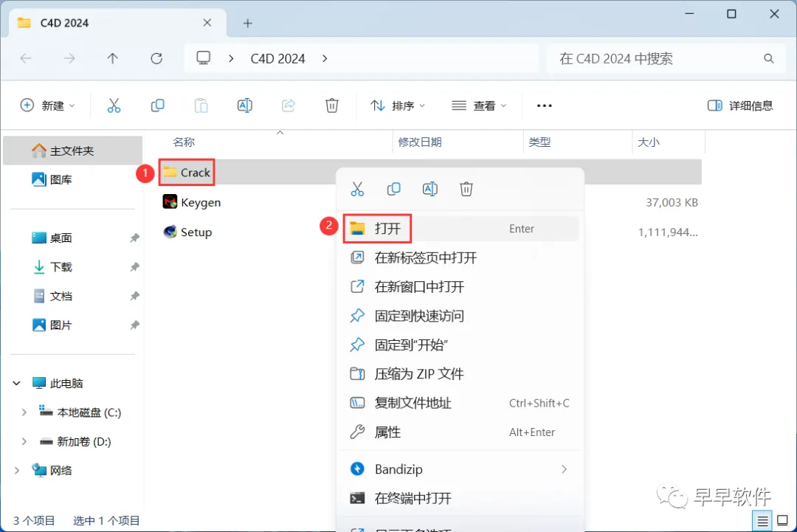Sort by the 修改日期 column header
Image resolution: width=797 pixels, height=532 pixels.
(420, 142)
